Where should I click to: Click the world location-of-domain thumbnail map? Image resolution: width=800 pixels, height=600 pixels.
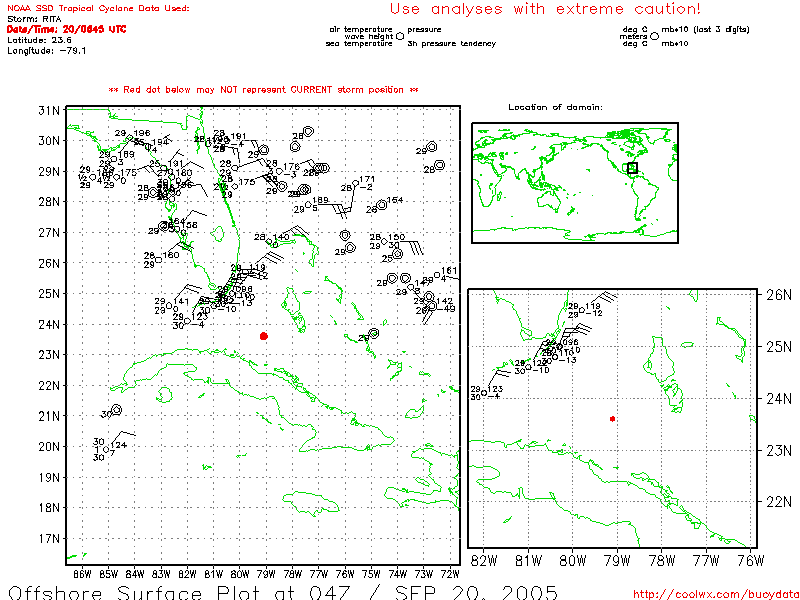pyautogui.click(x=574, y=183)
